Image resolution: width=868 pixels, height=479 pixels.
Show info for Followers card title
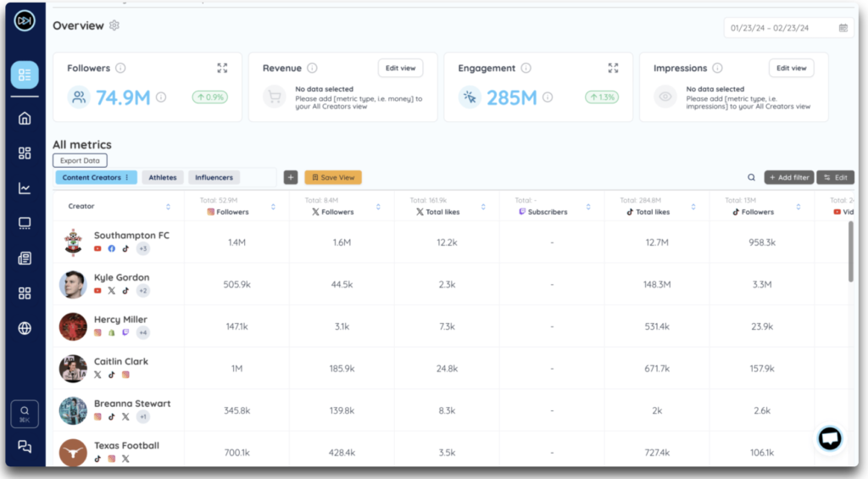(120, 68)
